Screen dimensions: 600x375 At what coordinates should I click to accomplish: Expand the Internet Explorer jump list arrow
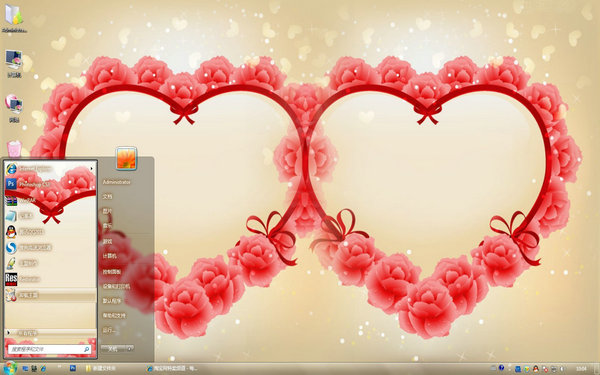[91, 168]
